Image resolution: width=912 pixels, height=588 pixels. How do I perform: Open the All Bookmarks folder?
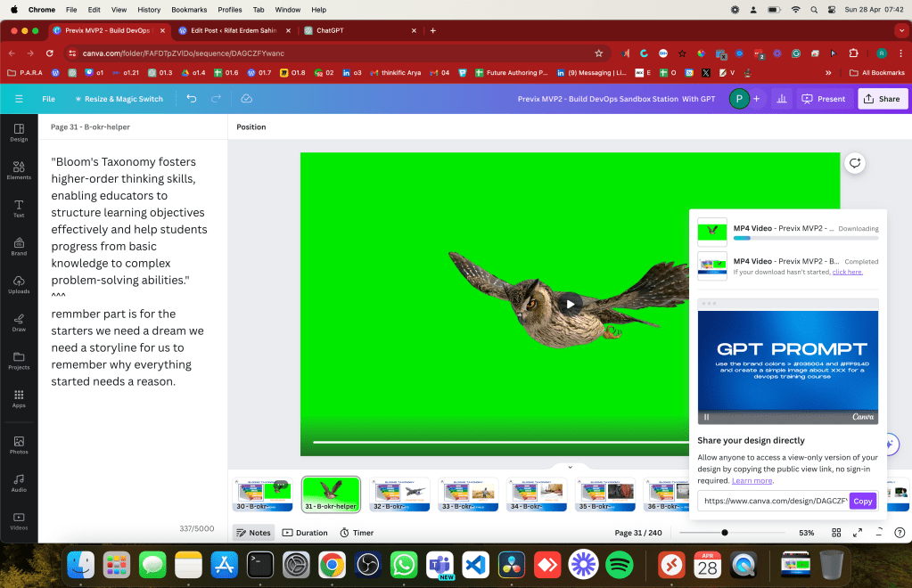pyautogui.click(x=877, y=73)
